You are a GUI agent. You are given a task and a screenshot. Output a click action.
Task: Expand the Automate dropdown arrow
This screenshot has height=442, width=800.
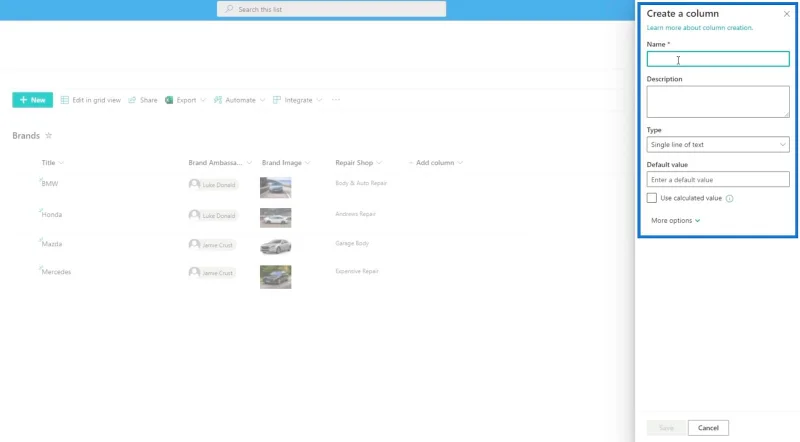click(x=262, y=100)
